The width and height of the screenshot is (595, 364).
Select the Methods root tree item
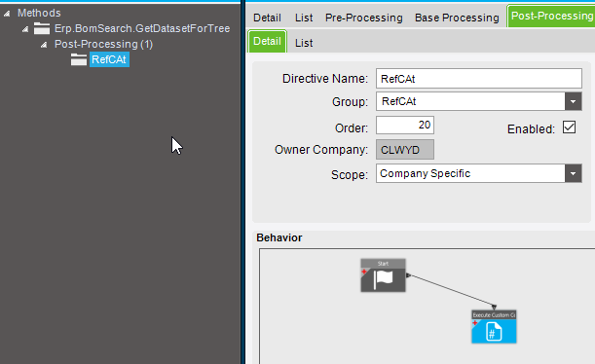pos(39,13)
